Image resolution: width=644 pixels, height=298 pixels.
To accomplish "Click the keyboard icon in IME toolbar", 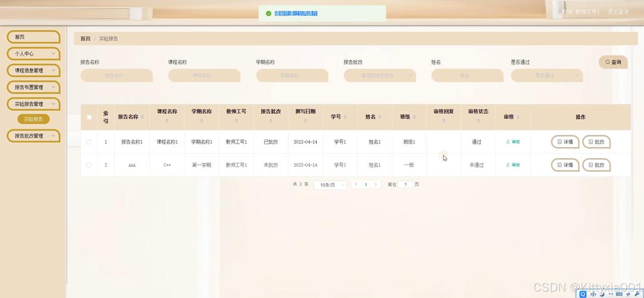I will pyautogui.click(x=618, y=294).
